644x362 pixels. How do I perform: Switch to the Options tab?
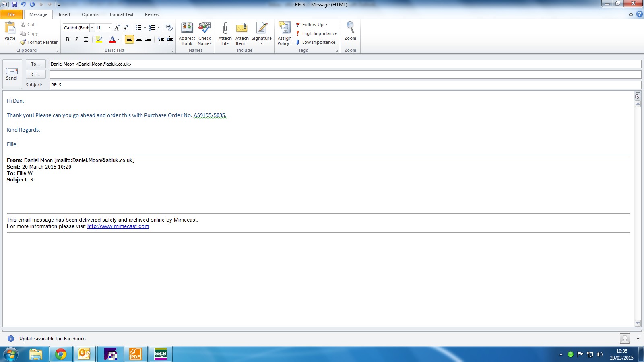[x=90, y=14]
